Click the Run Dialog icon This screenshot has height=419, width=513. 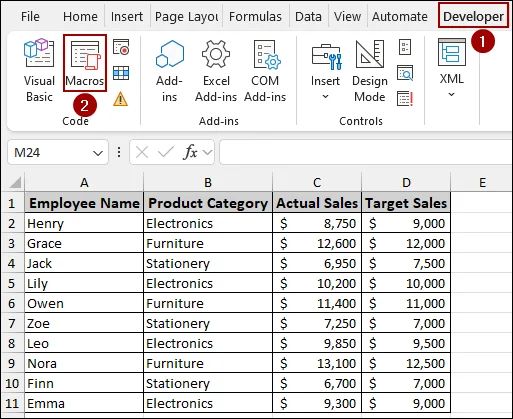pyautogui.click(x=405, y=99)
